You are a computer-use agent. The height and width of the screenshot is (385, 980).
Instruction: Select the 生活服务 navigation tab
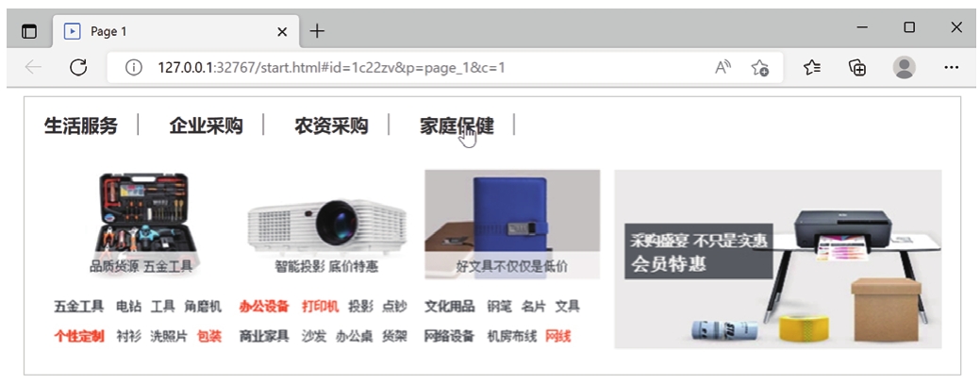pos(80,126)
